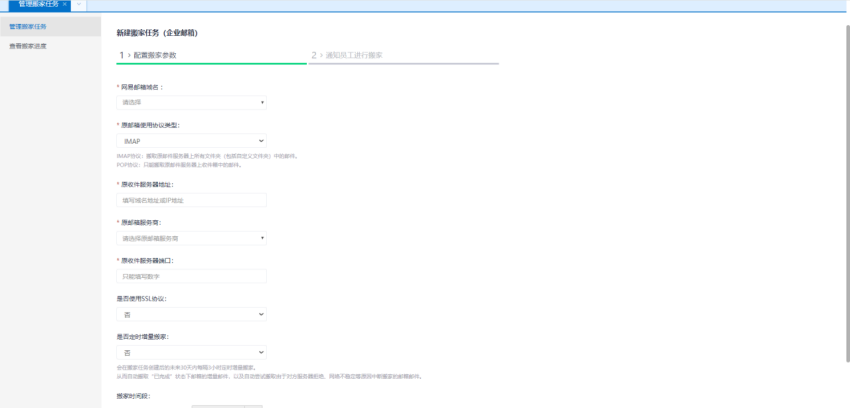Click the IMAP协议 help text line
Viewport: 850px width, 409px height.
pos(208,156)
